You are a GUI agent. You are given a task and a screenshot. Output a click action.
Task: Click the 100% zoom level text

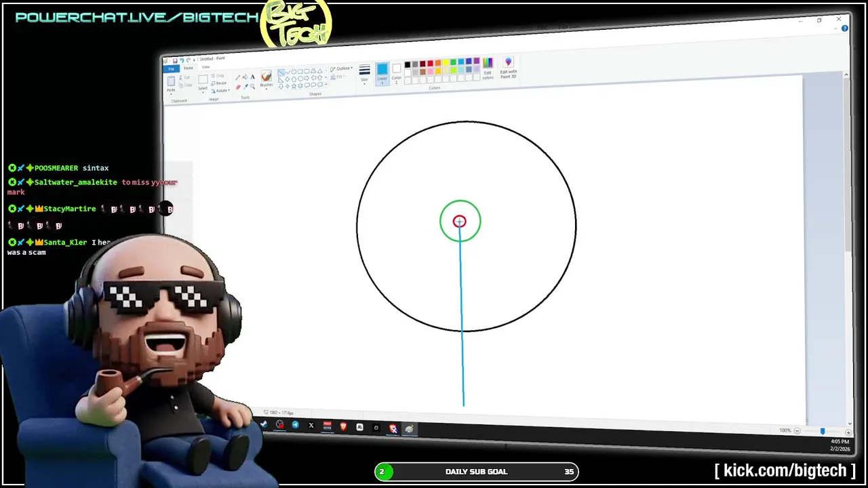click(785, 430)
